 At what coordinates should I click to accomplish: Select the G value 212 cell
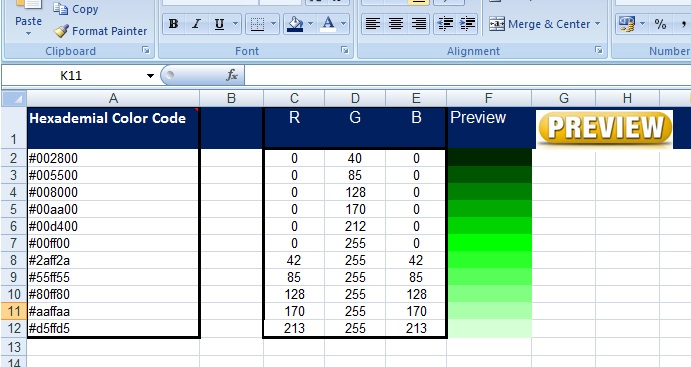355,226
